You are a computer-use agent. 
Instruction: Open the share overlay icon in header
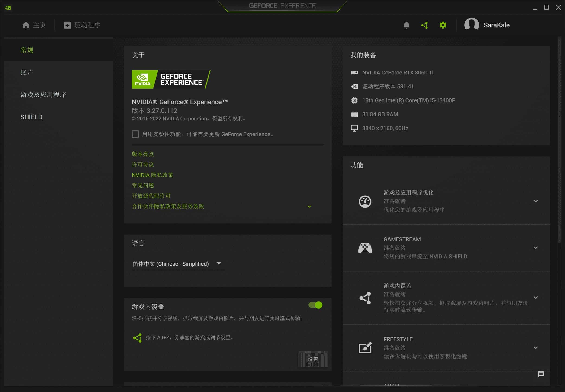pyautogui.click(x=424, y=25)
